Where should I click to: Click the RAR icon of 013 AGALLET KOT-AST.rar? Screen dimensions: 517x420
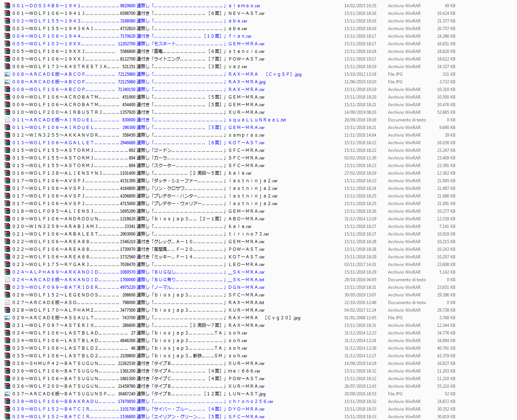7,143
